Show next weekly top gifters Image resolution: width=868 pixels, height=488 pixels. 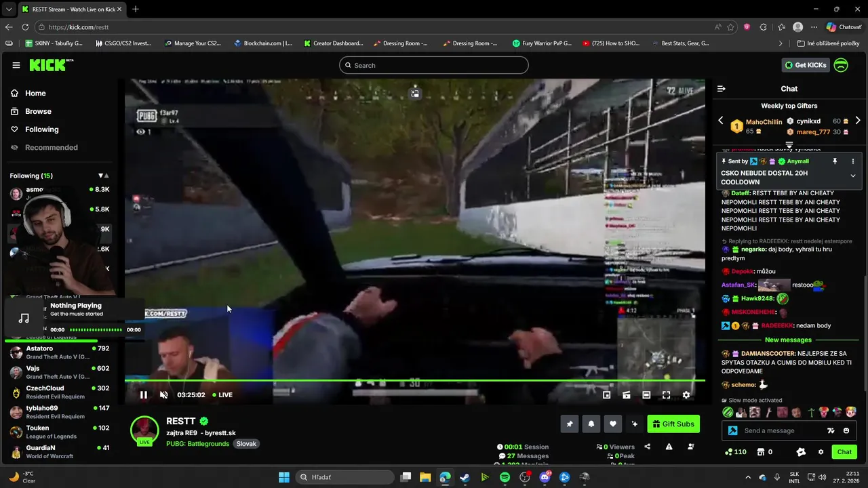point(858,121)
